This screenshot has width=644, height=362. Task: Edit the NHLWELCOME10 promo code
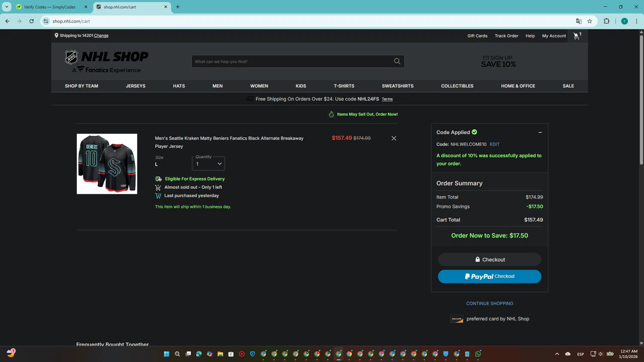(x=495, y=144)
